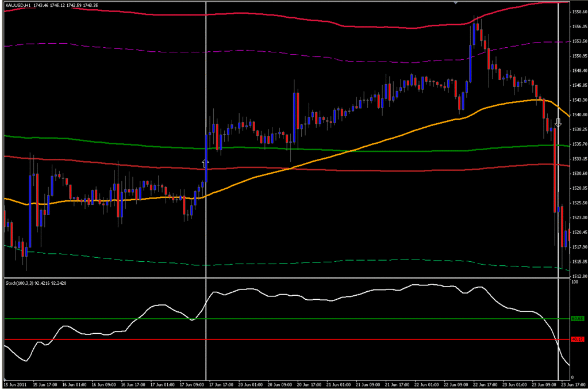Viewport: 588px width, 389px height.
Task: Click the 1528.05 price label
Action: point(579,188)
